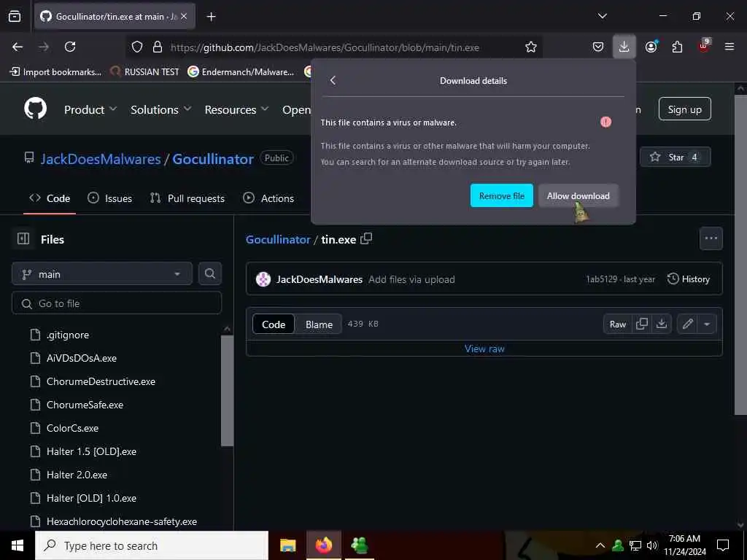Open the Firefox hamburger application menu
The height and width of the screenshot is (560, 747).
tap(729, 47)
